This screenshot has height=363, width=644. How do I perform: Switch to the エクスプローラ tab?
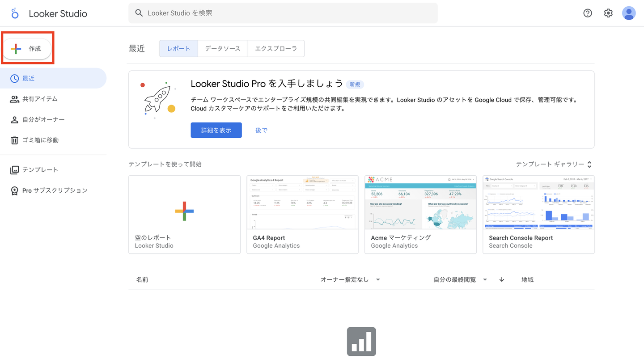276,49
